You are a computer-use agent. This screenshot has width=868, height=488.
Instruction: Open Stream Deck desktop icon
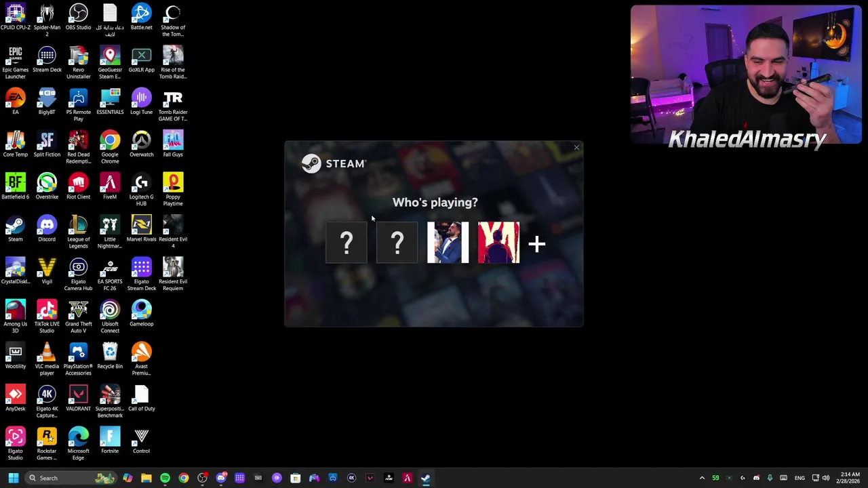(47, 60)
